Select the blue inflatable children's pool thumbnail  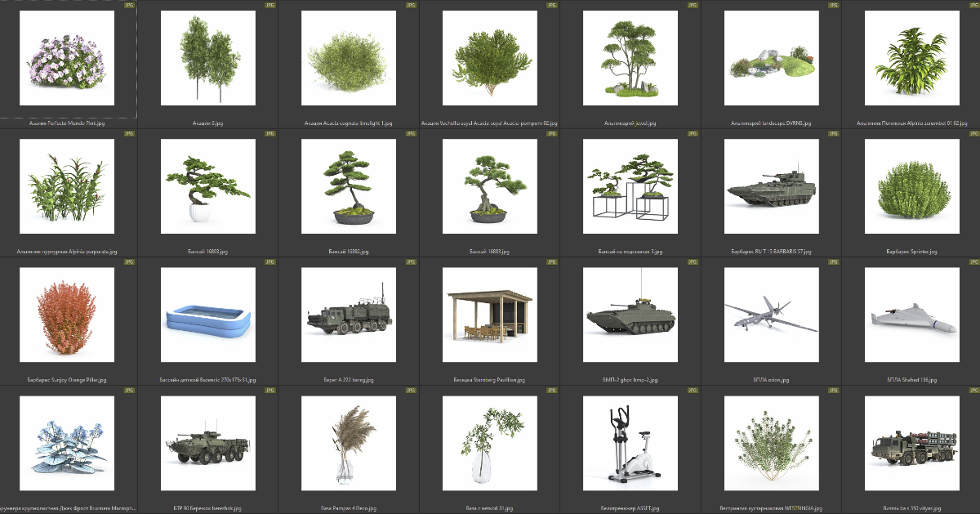click(x=208, y=315)
